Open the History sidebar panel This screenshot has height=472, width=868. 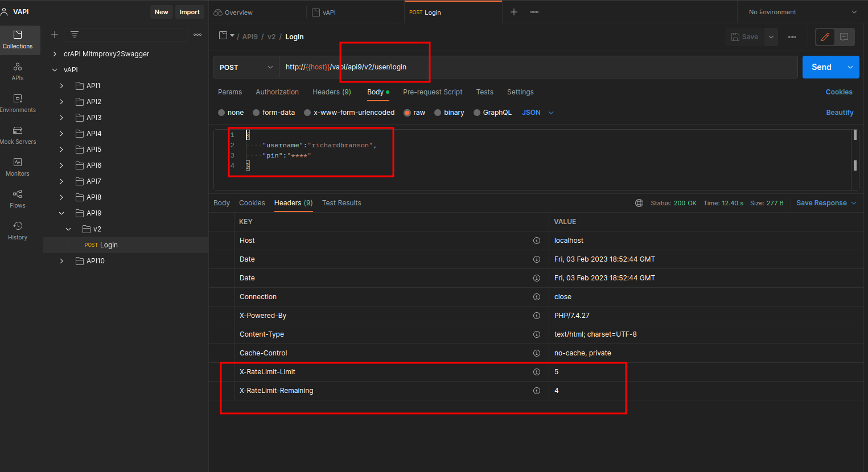pos(18,231)
